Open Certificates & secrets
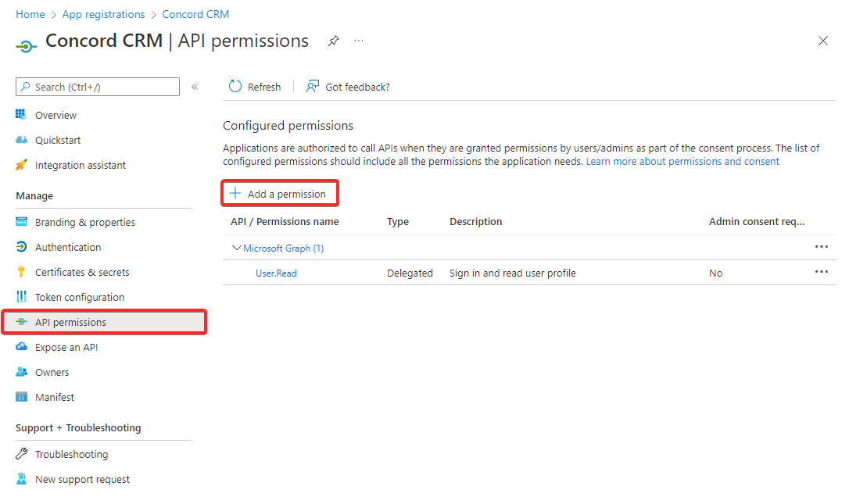The image size is (849, 504). (x=82, y=272)
